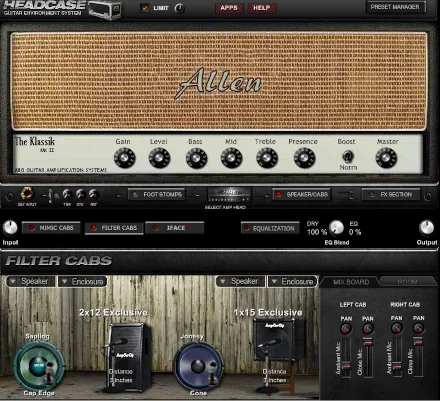Open the Help menu
440x401 pixels.
click(262, 8)
